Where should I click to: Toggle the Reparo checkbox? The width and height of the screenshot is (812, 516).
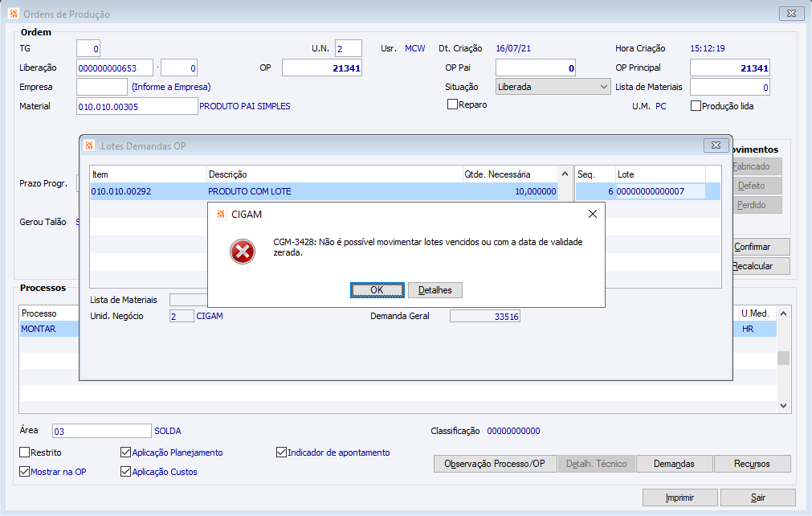click(x=452, y=104)
